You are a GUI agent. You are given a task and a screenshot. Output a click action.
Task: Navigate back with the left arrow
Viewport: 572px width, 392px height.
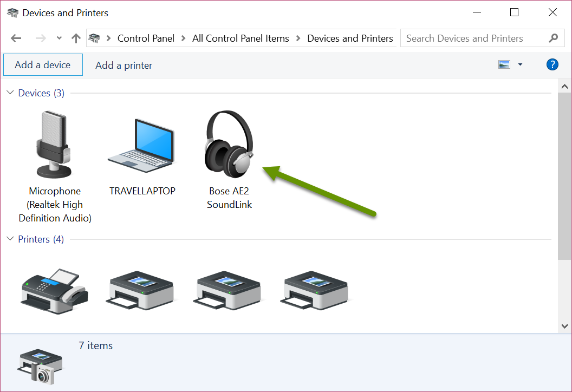point(16,38)
